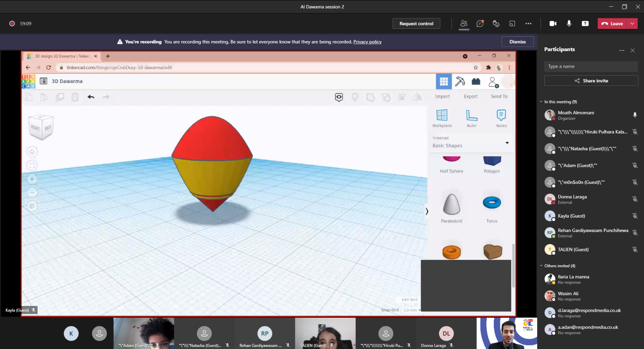644x349 pixels.
Task: Click the Tinkercad Mirror/Flip icon
Action: point(417,97)
